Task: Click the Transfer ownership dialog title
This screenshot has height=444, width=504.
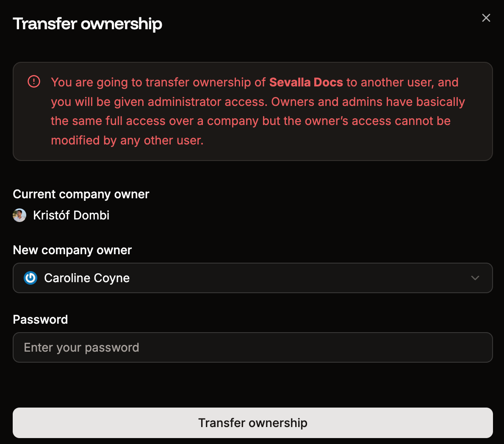Action: point(87,24)
